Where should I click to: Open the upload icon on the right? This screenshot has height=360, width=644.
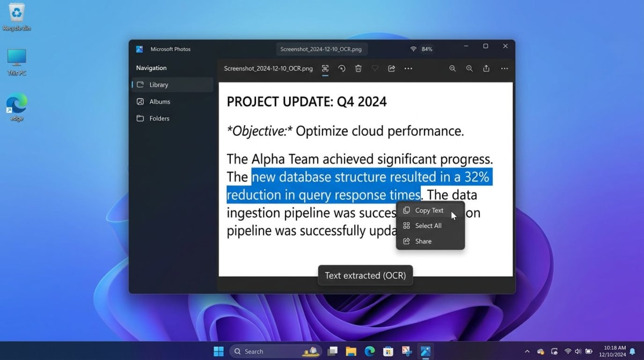pyautogui.click(x=486, y=68)
